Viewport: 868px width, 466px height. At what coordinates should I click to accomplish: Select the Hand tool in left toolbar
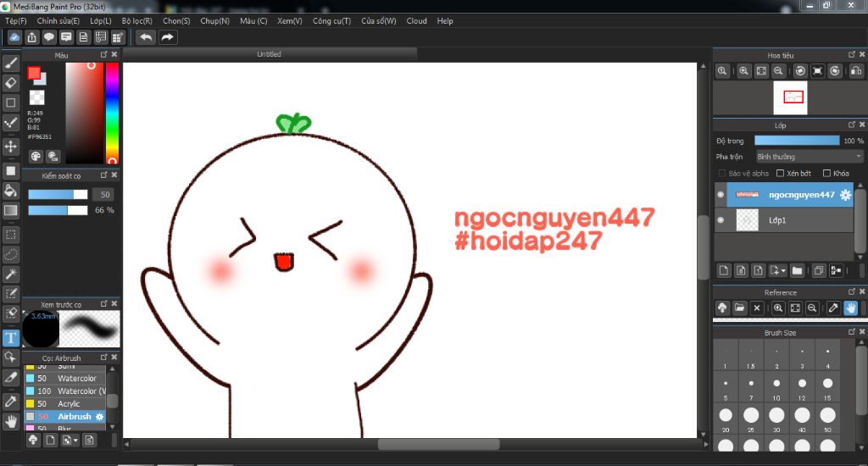tap(10, 422)
